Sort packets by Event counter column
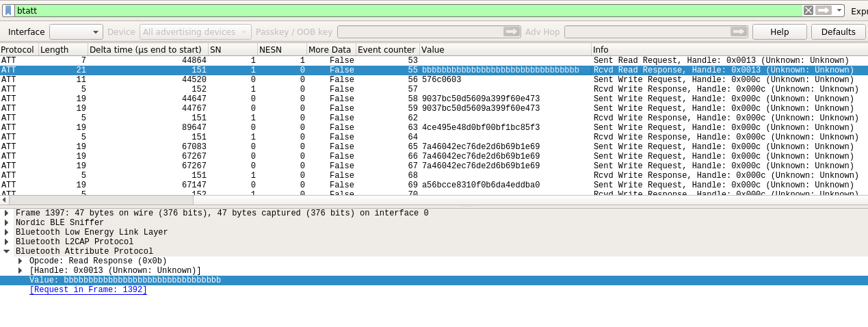The height and width of the screenshot is (327, 868). click(x=386, y=50)
